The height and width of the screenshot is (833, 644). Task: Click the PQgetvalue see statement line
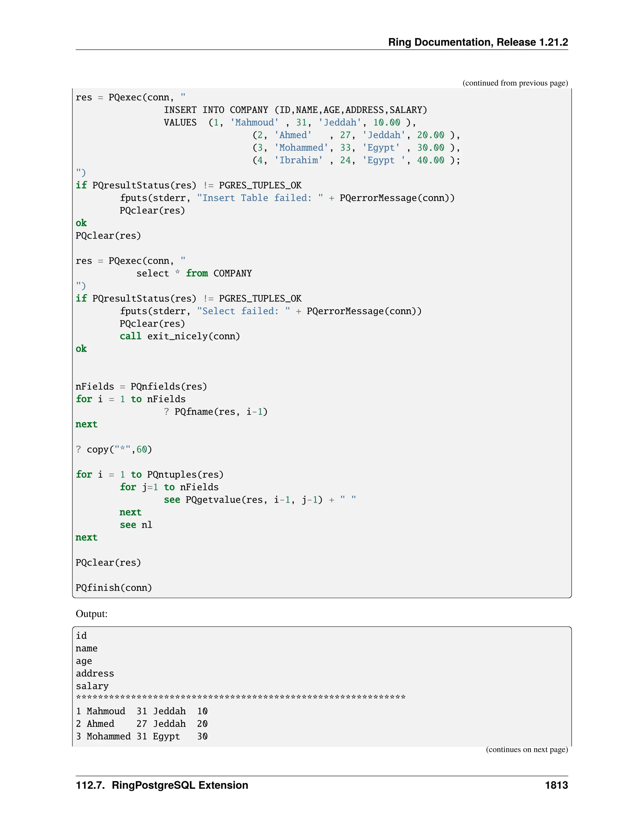260,500
